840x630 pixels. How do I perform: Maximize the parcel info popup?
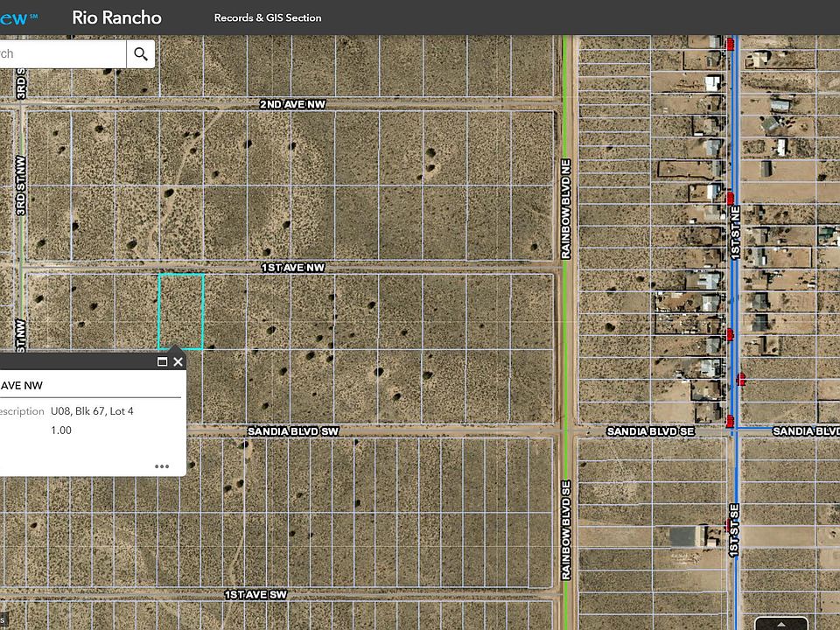pos(162,361)
